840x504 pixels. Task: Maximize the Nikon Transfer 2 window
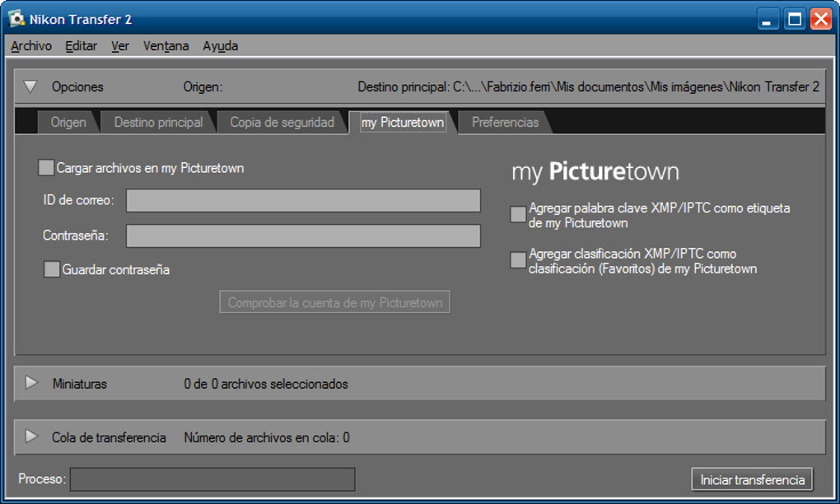pyautogui.click(x=795, y=20)
